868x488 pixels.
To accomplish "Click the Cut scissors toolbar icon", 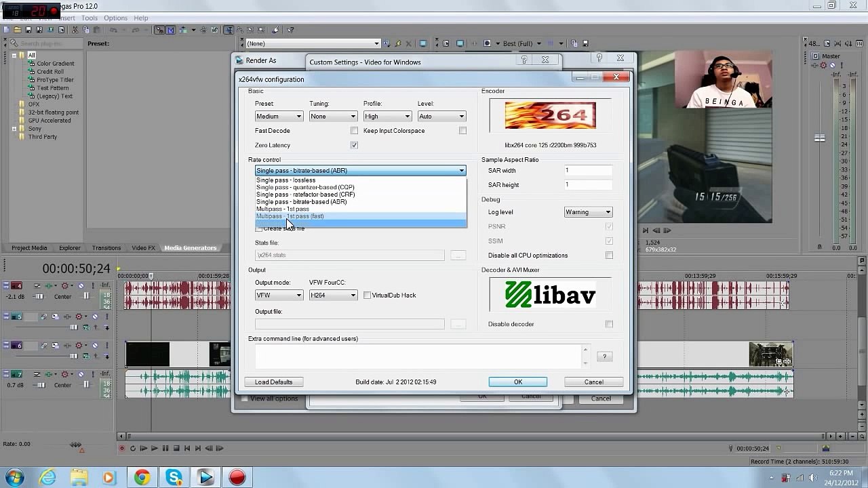I will [75, 30].
